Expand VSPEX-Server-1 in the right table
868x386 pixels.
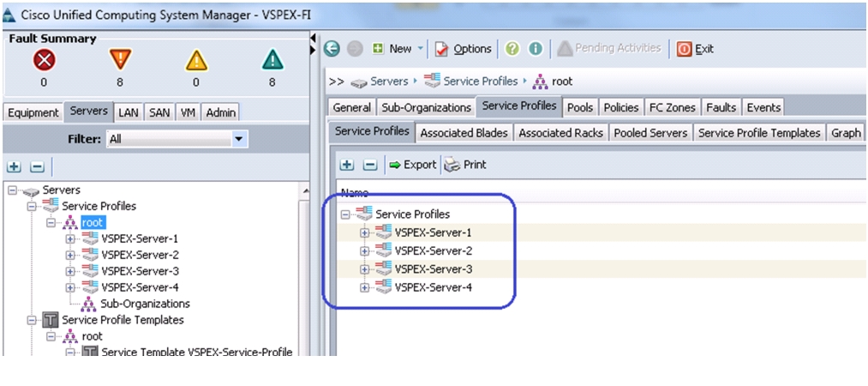[364, 232]
